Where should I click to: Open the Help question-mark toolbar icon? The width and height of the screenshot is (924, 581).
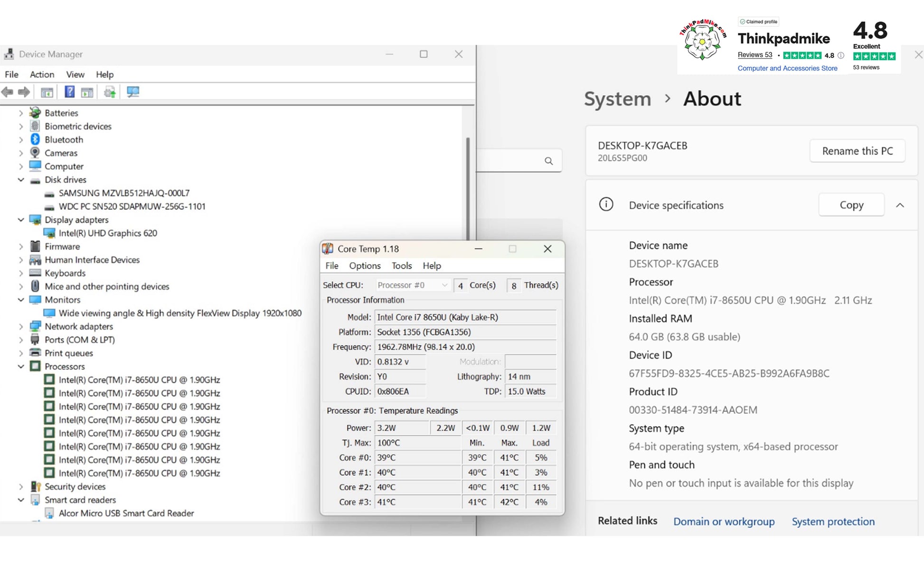point(69,92)
